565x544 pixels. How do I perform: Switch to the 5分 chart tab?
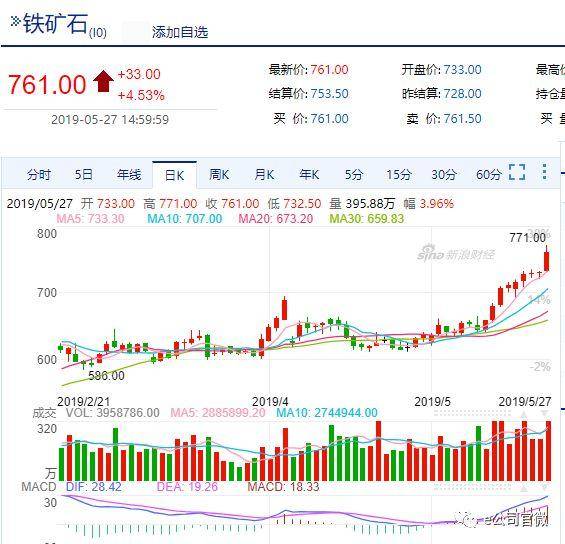point(354,175)
